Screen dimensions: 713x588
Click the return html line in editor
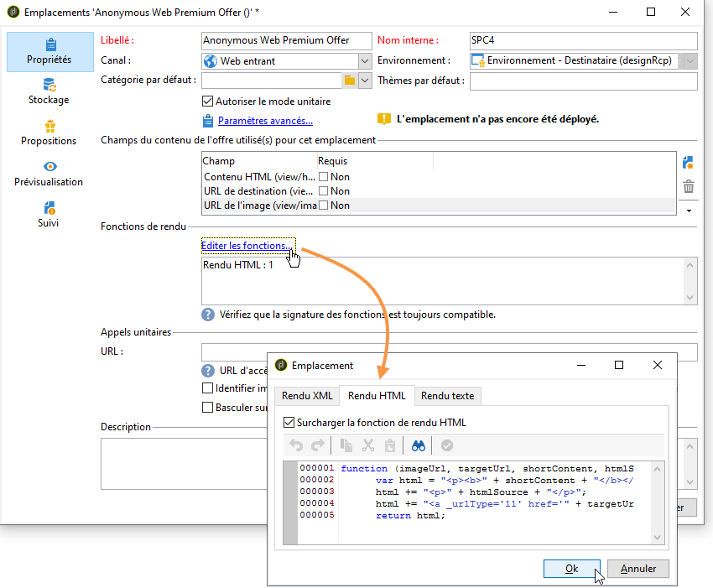(409, 516)
